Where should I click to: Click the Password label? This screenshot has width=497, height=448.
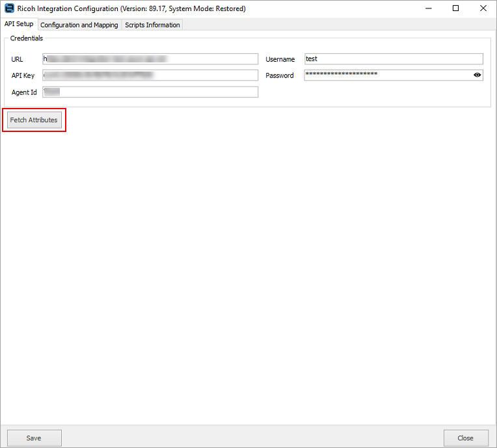(280, 75)
